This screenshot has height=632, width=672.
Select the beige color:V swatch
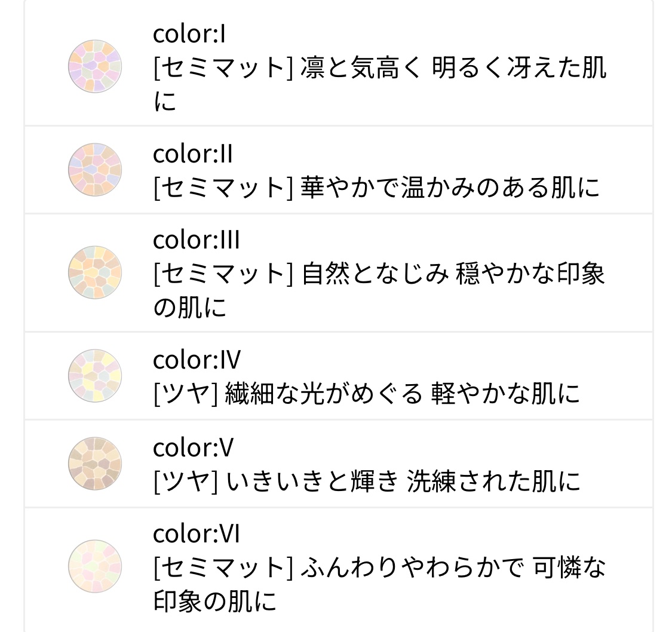[95, 464]
